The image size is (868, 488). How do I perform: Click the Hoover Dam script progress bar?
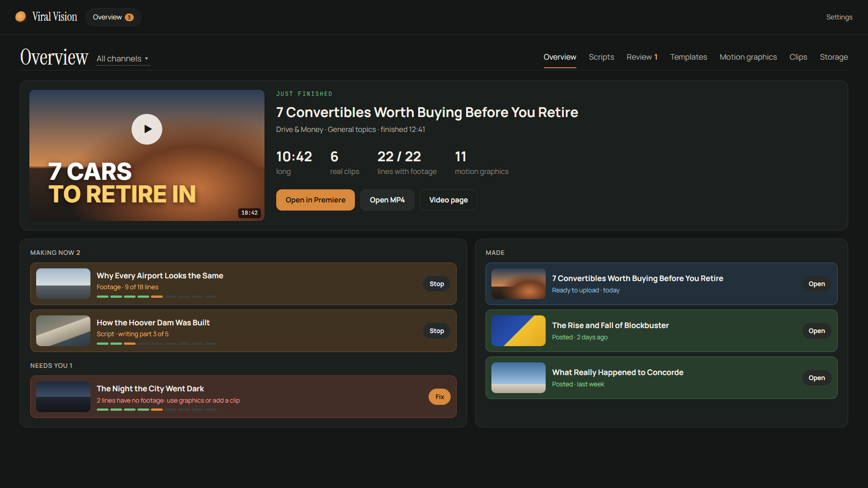pyautogui.click(x=157, y=344)
